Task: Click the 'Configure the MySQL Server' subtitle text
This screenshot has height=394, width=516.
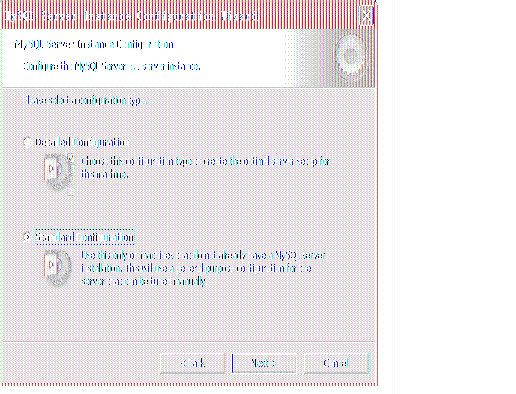Action: point(112,66)
